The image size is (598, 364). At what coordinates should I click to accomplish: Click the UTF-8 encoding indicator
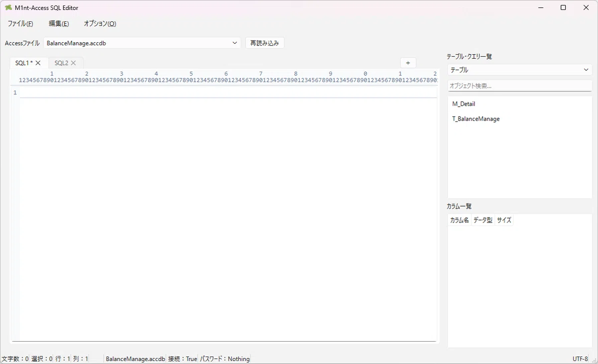pos(580,359)
